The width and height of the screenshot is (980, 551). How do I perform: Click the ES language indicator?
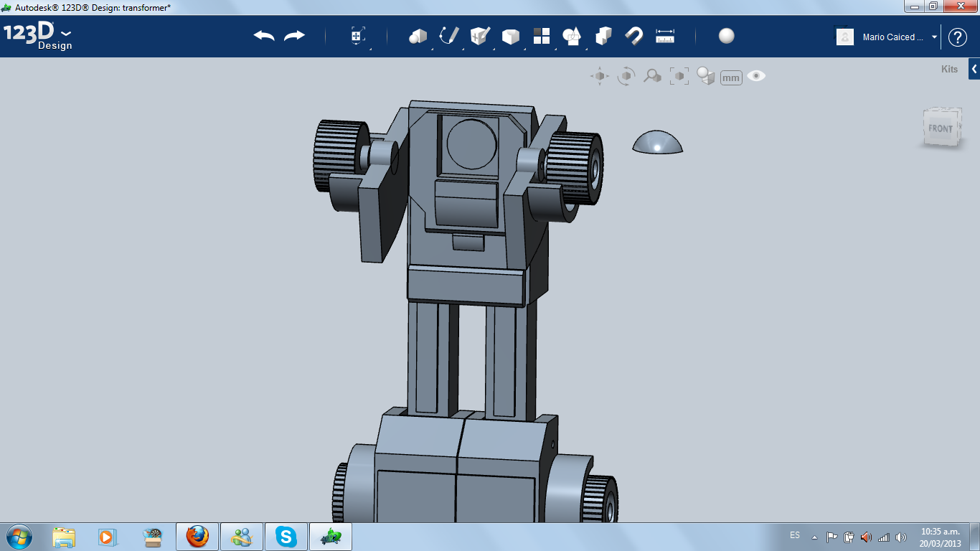tap(795, 535)
